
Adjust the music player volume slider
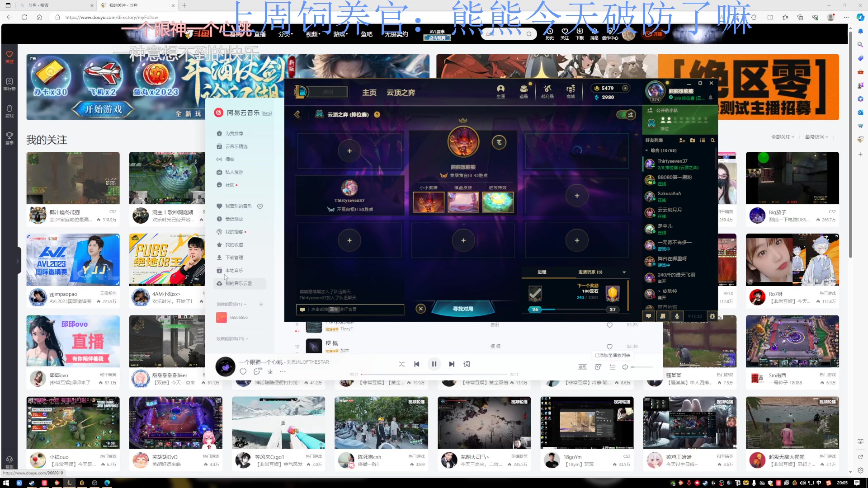click(642, 367)
